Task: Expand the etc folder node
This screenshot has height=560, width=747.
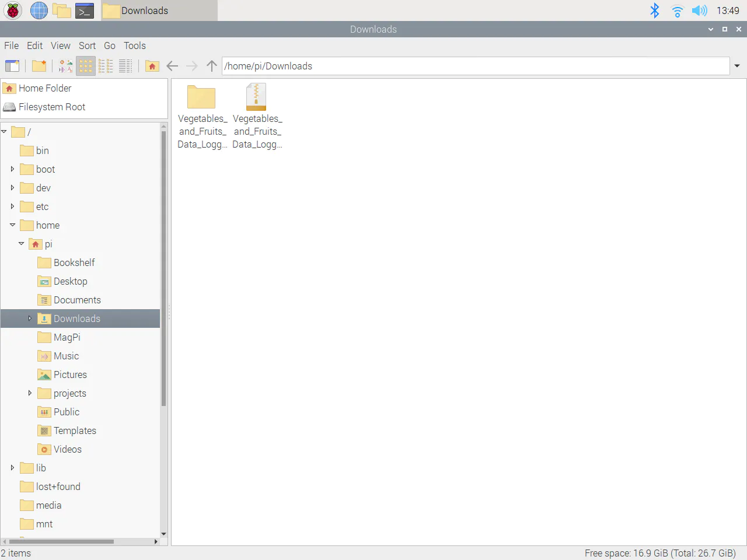Action: tap(12, 206)
